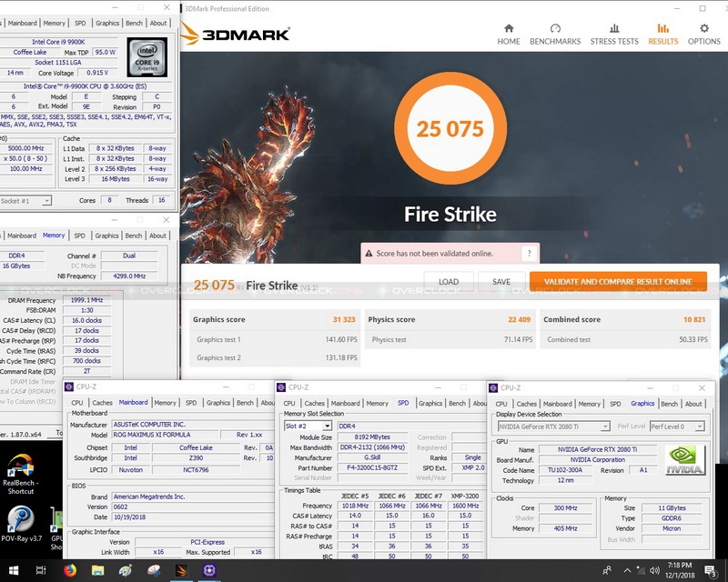
Task: Click the NB Frequency value 4299.0 MHz
Action: 129,276
